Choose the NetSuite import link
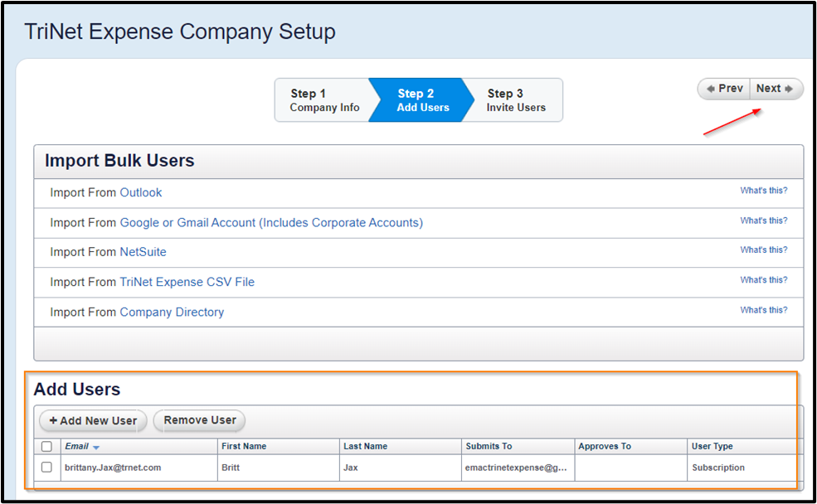The height and width of the screenshot is (504, 817). pos(143,252)
